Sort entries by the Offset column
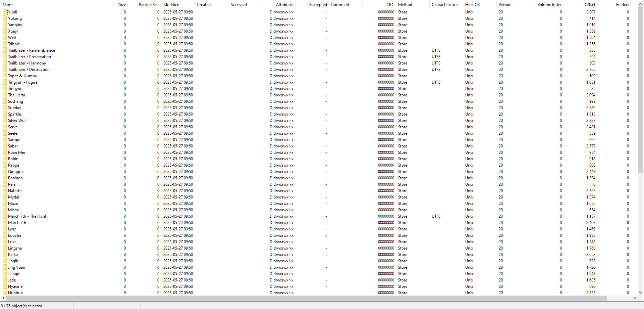Viewport: 644px width, 309px height. click(x=580, y=5)
